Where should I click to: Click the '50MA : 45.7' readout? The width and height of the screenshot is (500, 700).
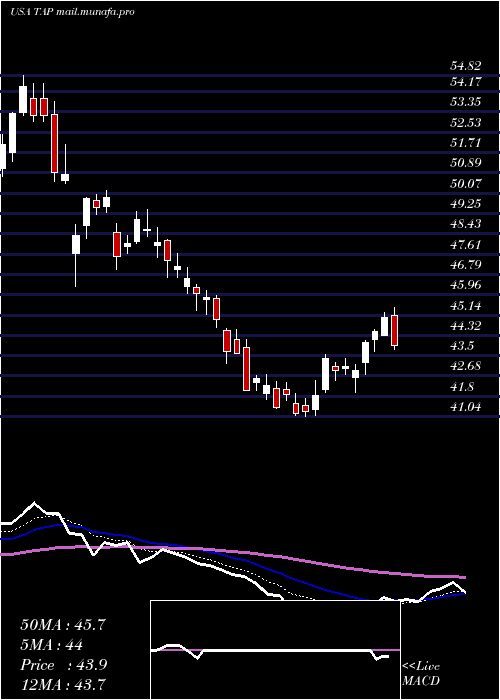pyautogui.click(x=63, y=625)
